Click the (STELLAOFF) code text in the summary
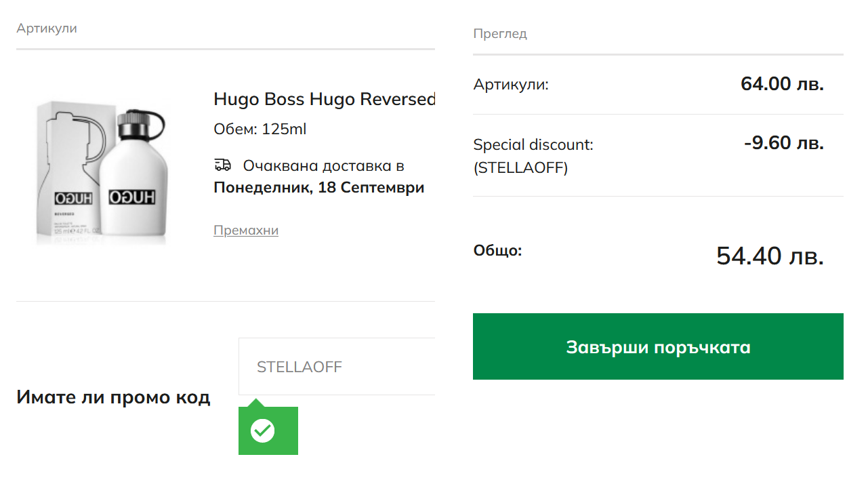The image size is (868, 480). pos(520,168)
